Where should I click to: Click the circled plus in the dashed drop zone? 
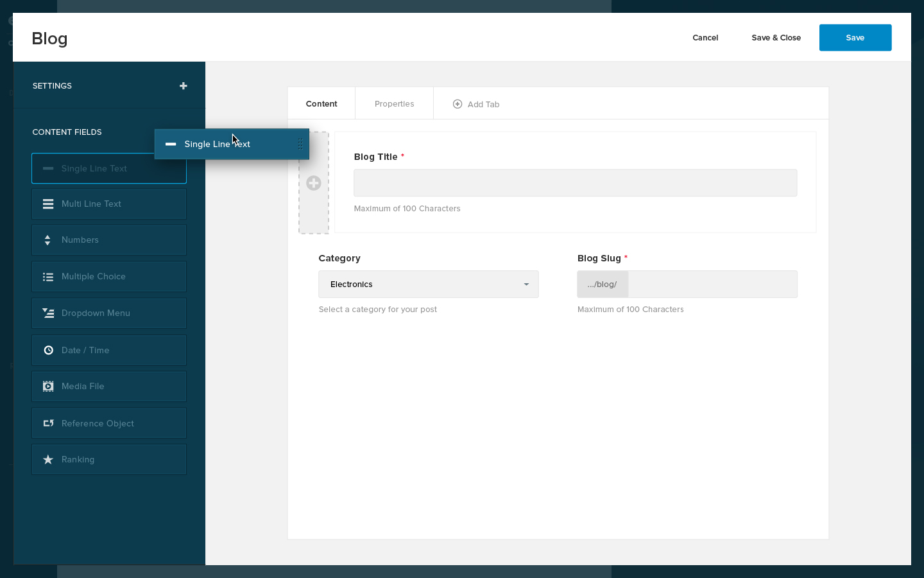[x=314, y=183]
